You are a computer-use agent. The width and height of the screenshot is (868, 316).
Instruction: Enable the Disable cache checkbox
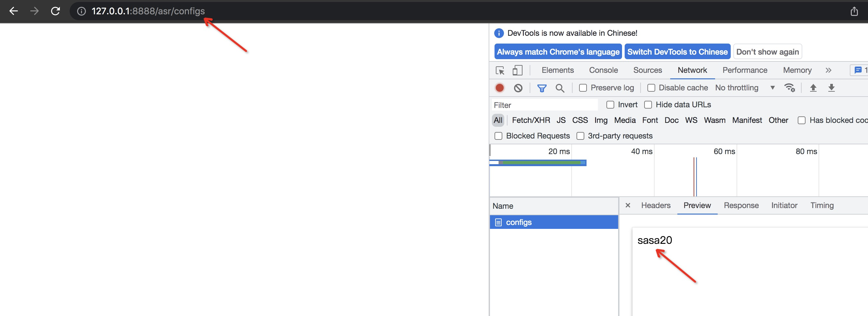click(651, 88)
